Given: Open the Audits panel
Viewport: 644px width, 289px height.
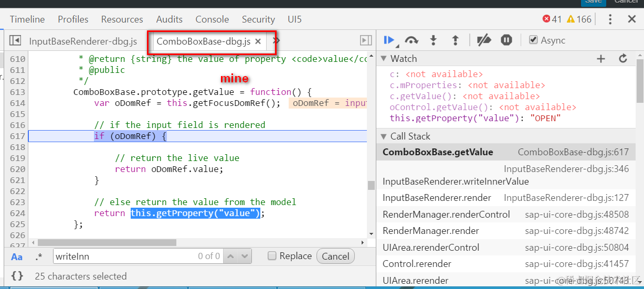Looking at the screenshot, I should coord(169,19).
